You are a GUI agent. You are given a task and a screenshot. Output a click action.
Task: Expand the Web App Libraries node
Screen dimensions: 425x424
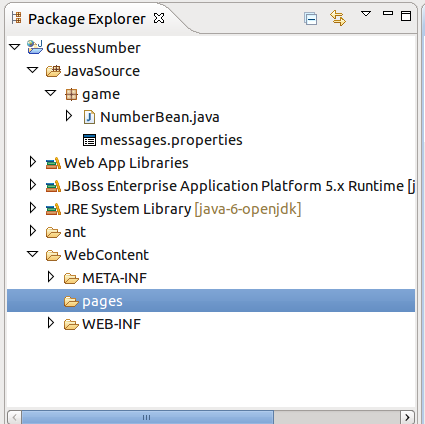pyautogui.click(x=33, y=162)
